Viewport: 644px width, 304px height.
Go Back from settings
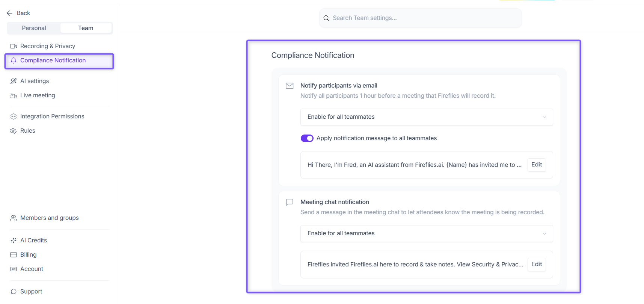click(18, 13)
